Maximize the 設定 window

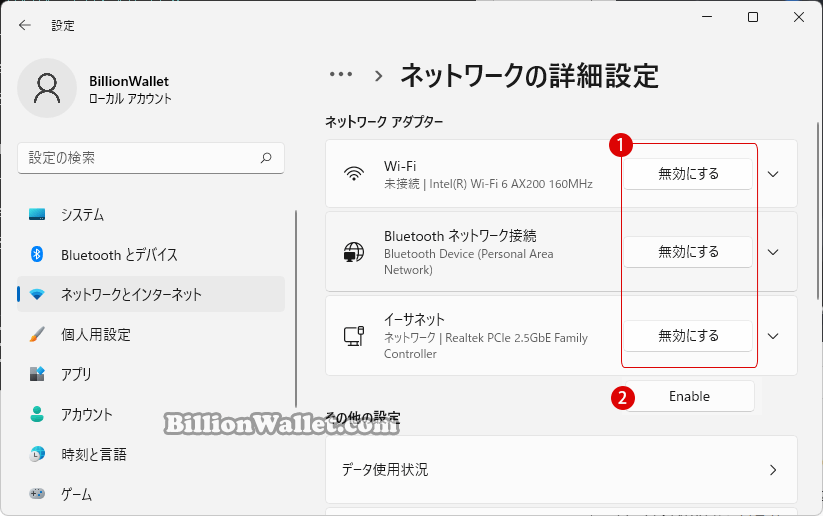[x=753, y=17]
